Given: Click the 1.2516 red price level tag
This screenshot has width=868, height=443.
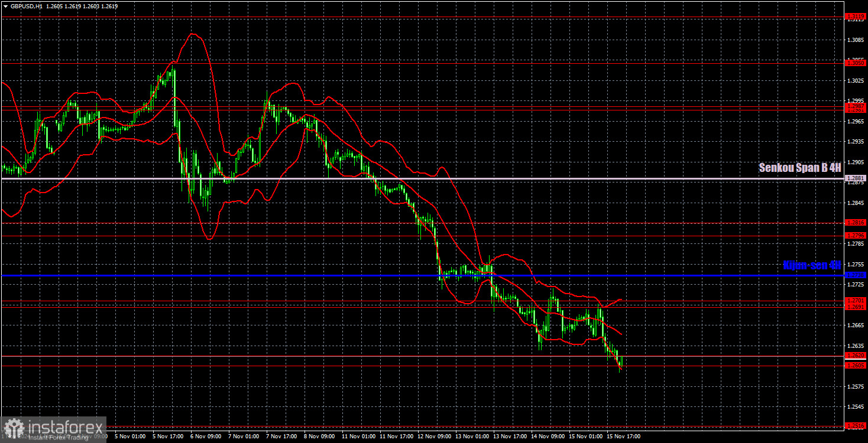Looking at the screenshot, I should coord(856,425).
